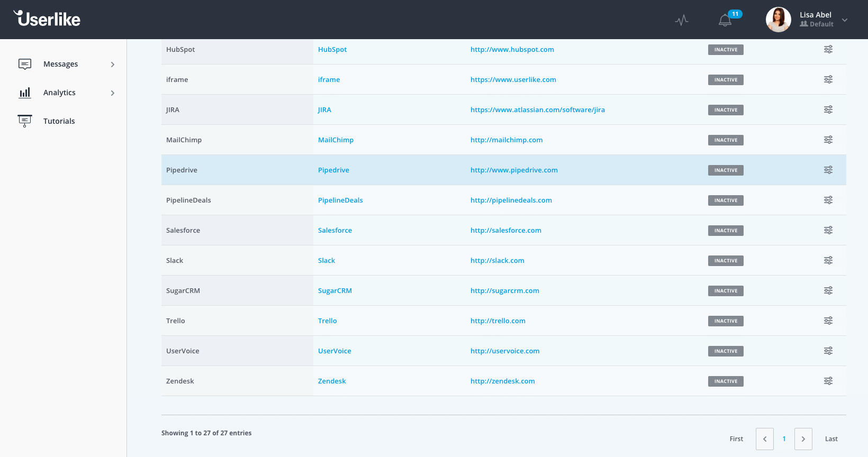Click the Analytics bar chart icon
The width and height of the screenshot is (868, 457).
[25, 93]
